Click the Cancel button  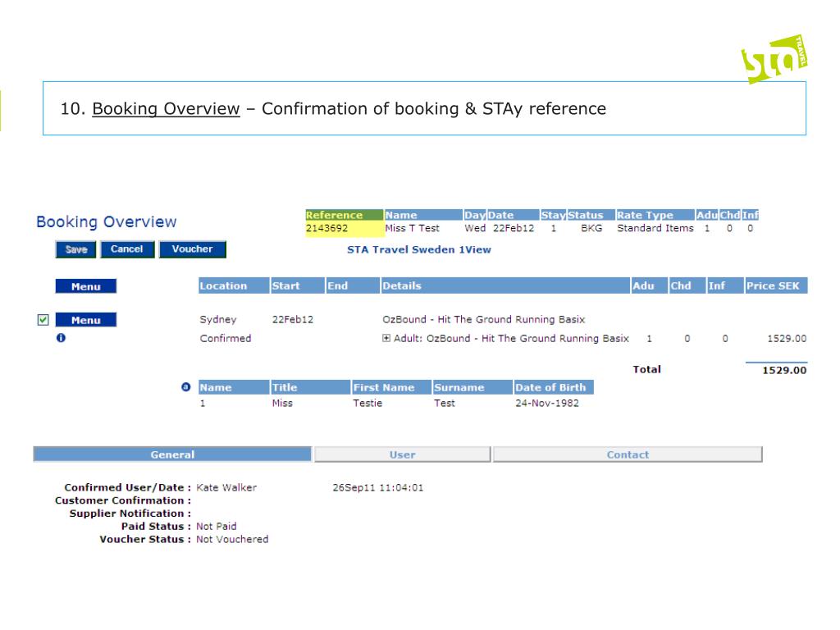point(127,249)
